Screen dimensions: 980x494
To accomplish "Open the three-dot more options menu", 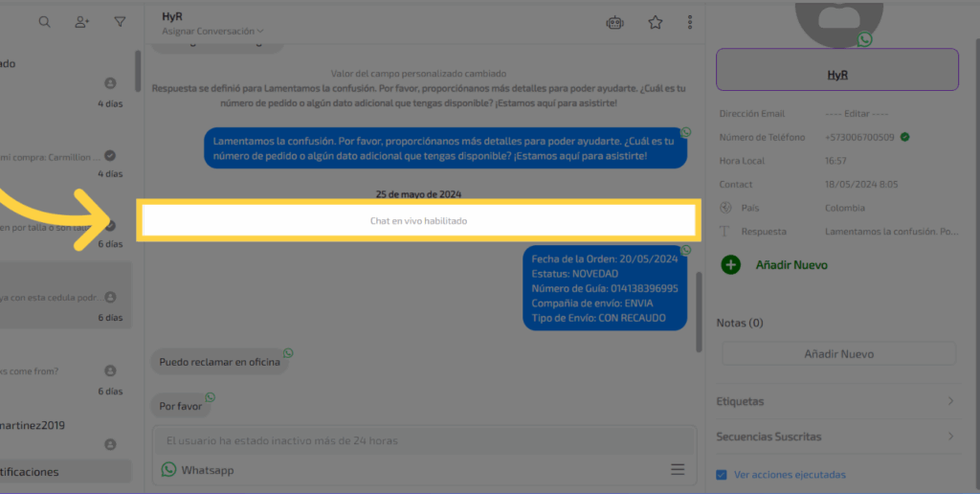I will (x=690, y=23).
